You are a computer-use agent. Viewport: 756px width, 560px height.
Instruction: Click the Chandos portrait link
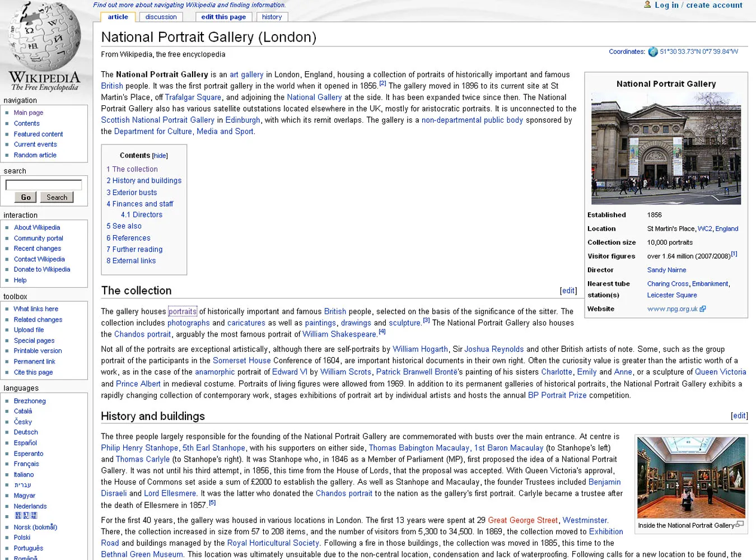(x=142, y=334)
